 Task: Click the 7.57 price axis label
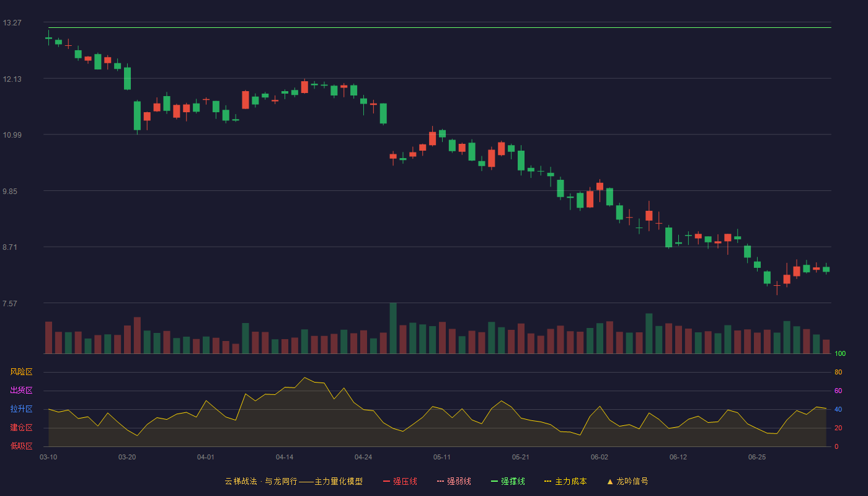click(12, 304)
